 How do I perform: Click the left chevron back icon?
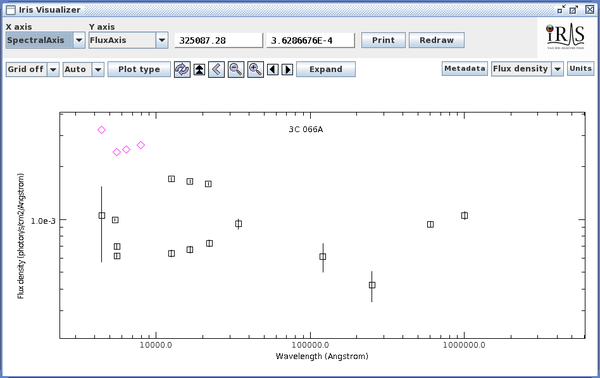(217, 70)
